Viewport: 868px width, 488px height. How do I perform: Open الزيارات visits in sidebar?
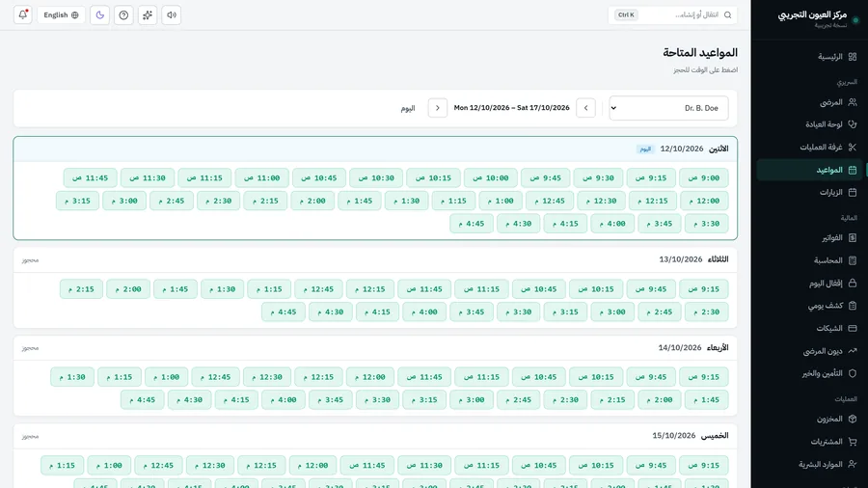point(809,193)
